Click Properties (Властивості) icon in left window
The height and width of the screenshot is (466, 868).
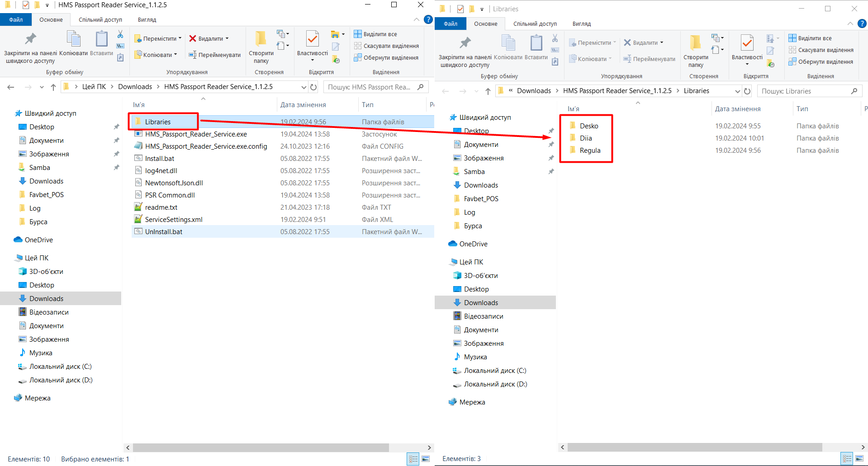coord(312,40)
